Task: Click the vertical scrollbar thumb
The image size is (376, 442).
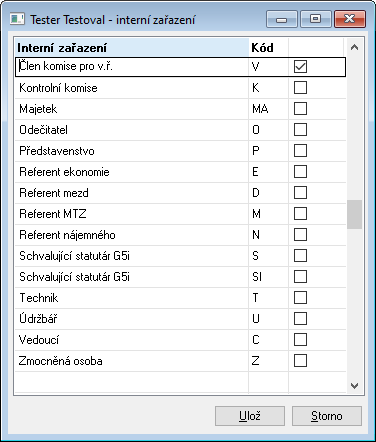Action: click(x=354, y=214)
